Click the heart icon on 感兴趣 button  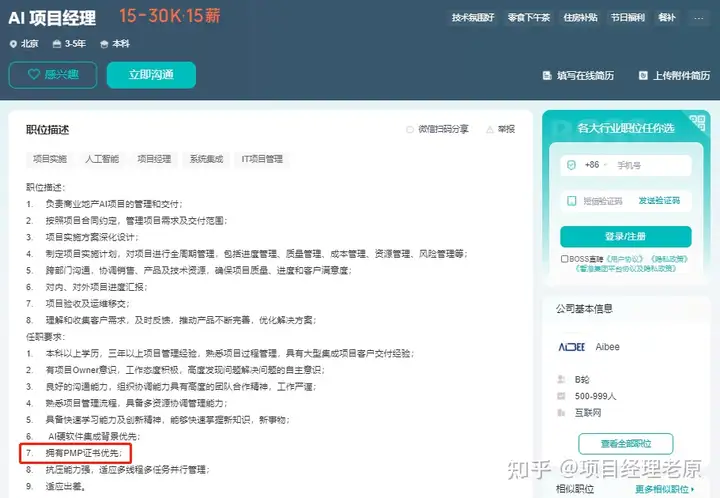[x=34, y=74]
